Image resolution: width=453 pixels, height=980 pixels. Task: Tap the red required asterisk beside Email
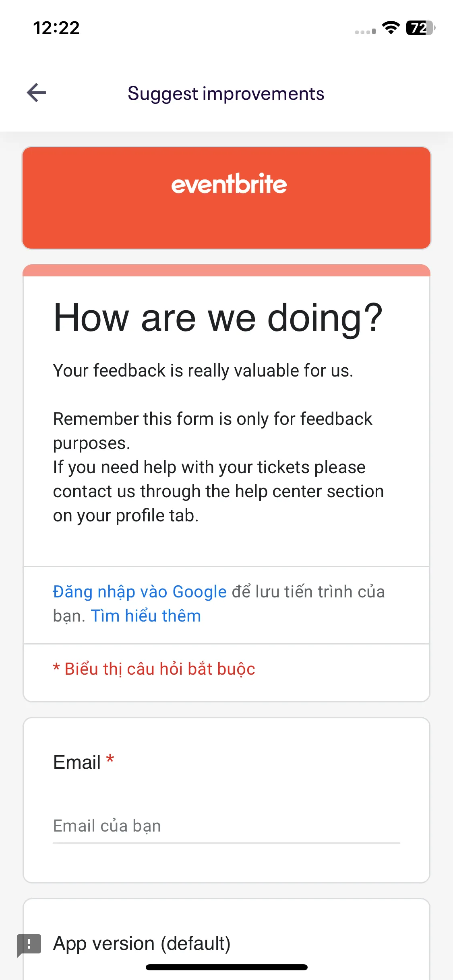point(110,760)
